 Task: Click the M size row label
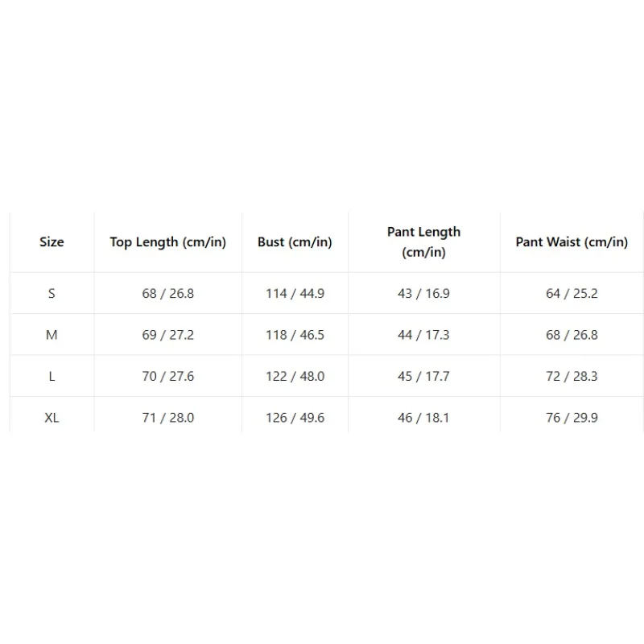coord(52,335)
